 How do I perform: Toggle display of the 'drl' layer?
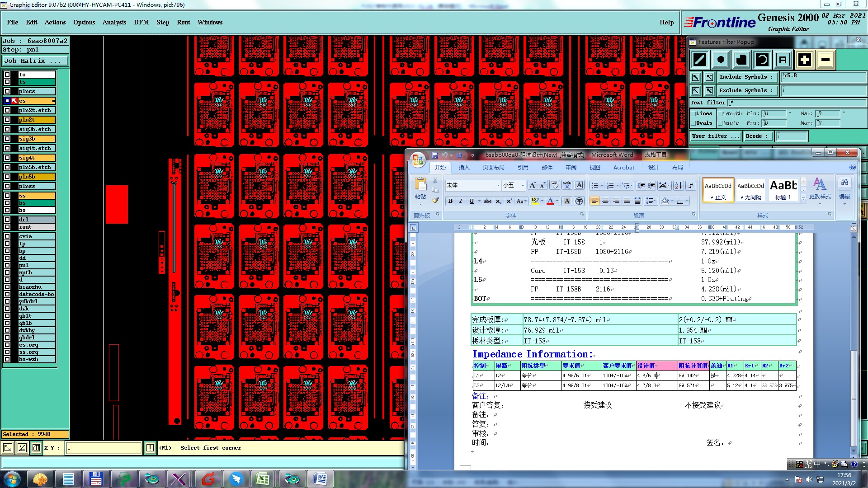pyautogui.click(x=7, y=220)
